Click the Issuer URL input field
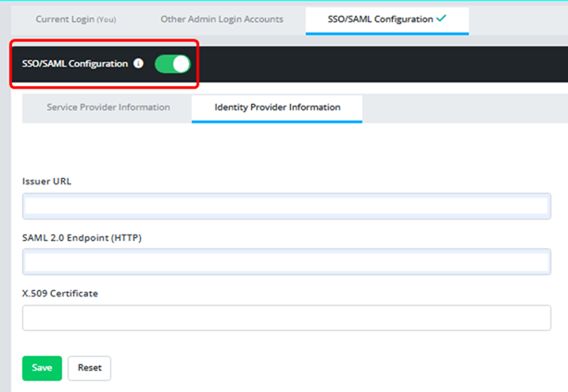This screenshot has height=392, width=568. (286, 206)
